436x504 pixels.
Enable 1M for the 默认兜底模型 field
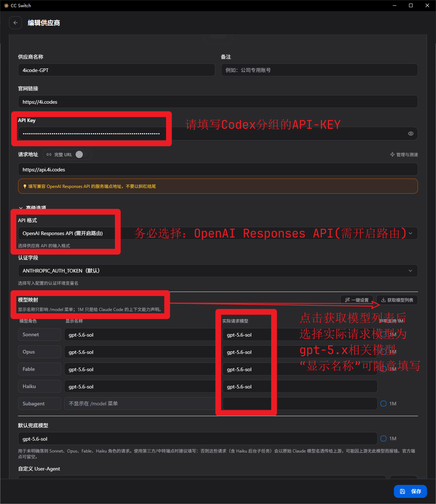pos(383,438)
